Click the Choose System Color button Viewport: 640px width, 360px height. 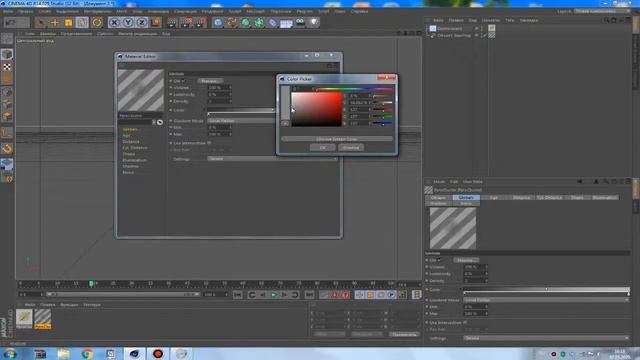(337, 139)
